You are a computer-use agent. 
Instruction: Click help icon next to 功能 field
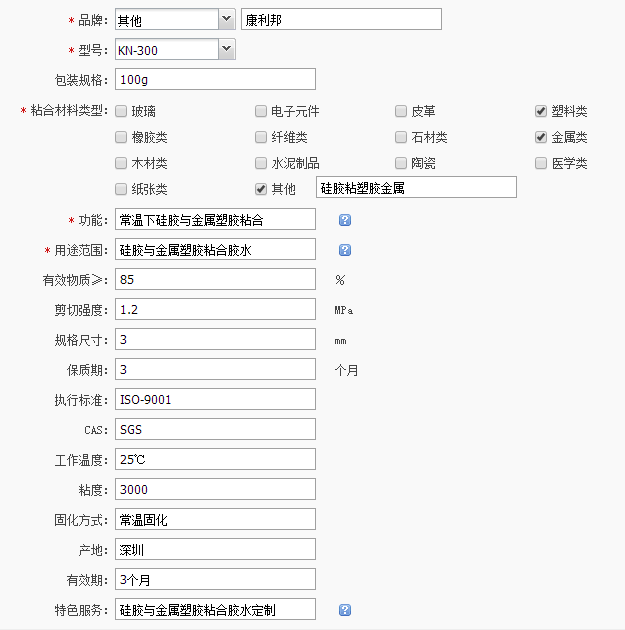345,219
